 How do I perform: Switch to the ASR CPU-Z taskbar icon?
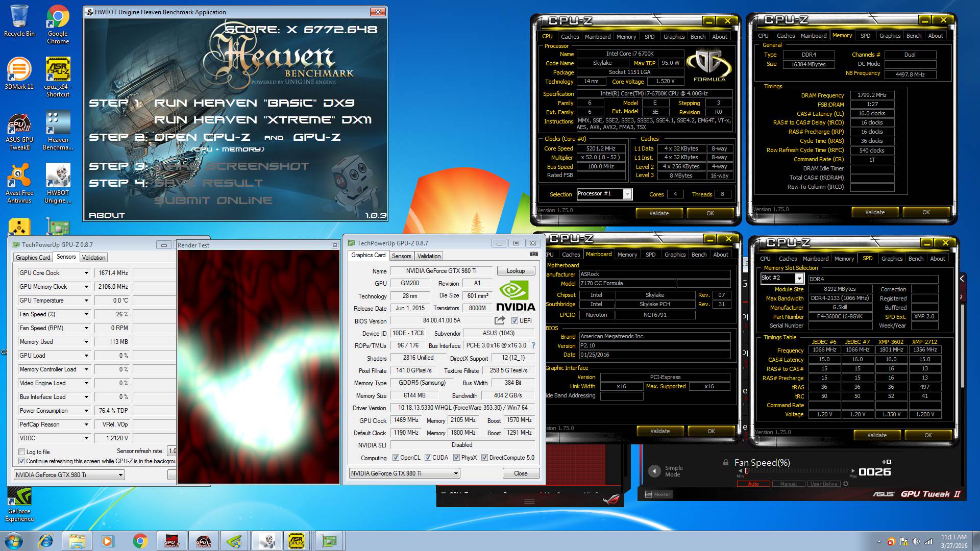(297, 541)
